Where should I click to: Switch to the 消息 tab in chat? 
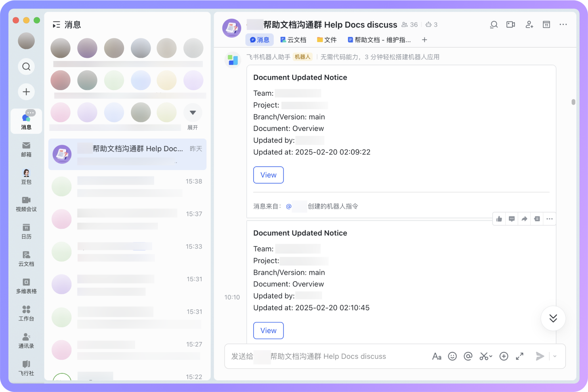pyautogui.click(x=260, y=40)
